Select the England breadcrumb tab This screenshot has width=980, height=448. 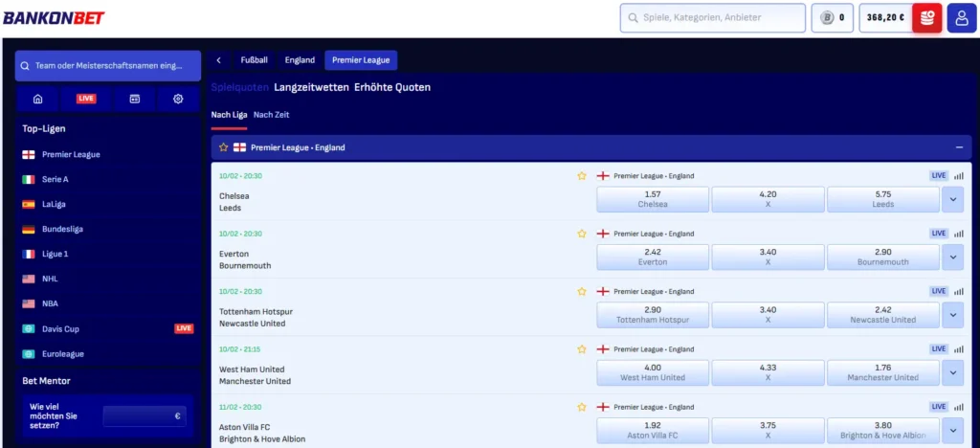click(x=300, y=60)
